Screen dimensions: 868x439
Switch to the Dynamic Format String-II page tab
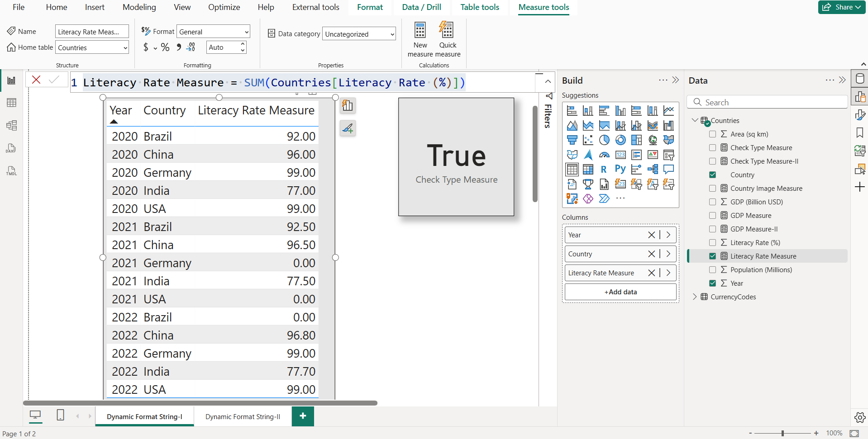tap(243, 416)
